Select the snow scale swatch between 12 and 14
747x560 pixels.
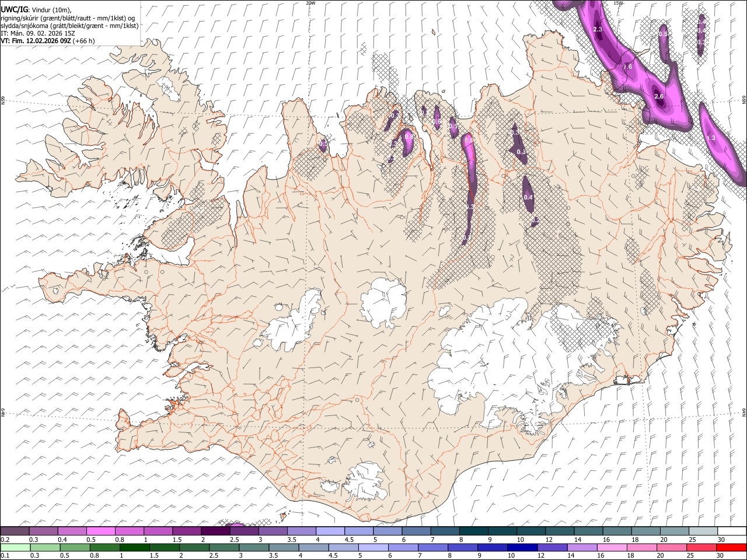pos(558,531)
